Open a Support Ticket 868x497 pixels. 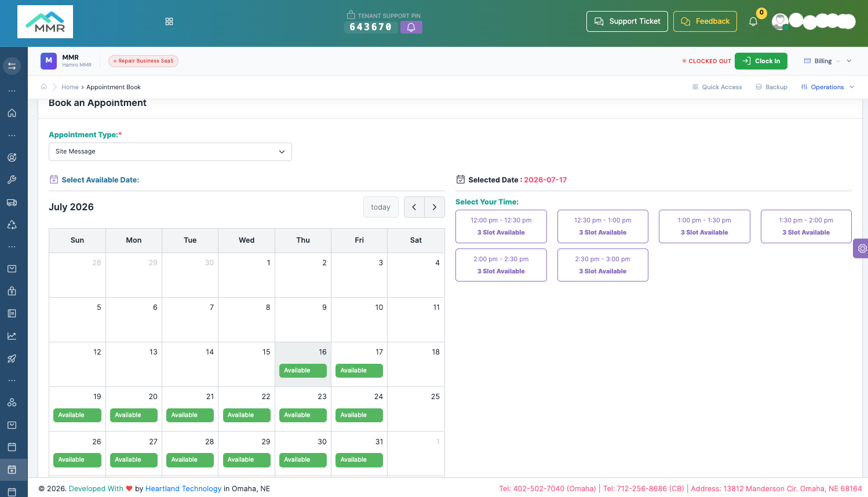[x=627, y=21]
